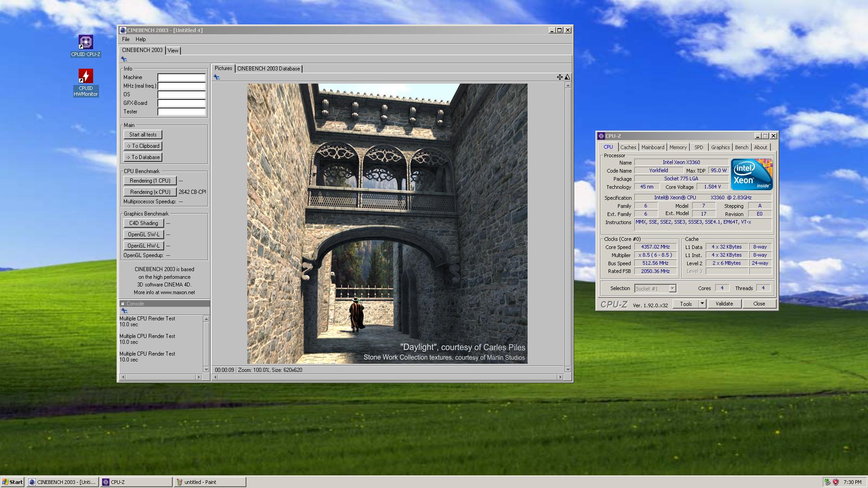Run the OpenGL SW-L test

(143, 235)
